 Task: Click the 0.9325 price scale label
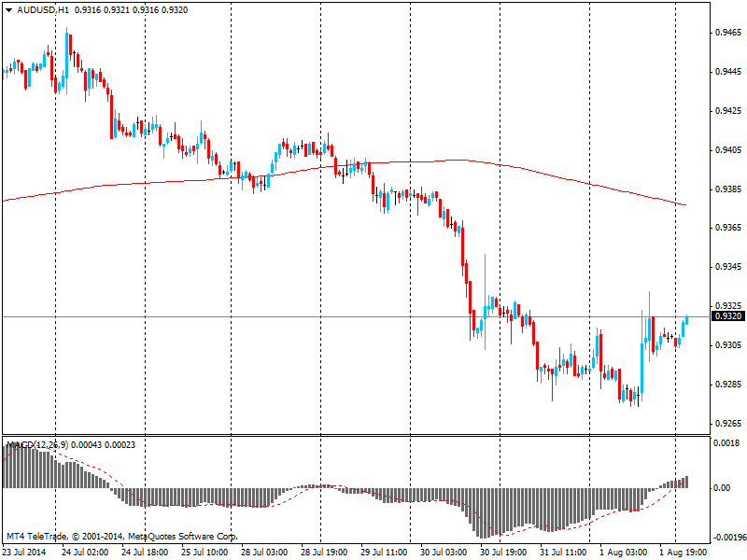coord(728,305)
